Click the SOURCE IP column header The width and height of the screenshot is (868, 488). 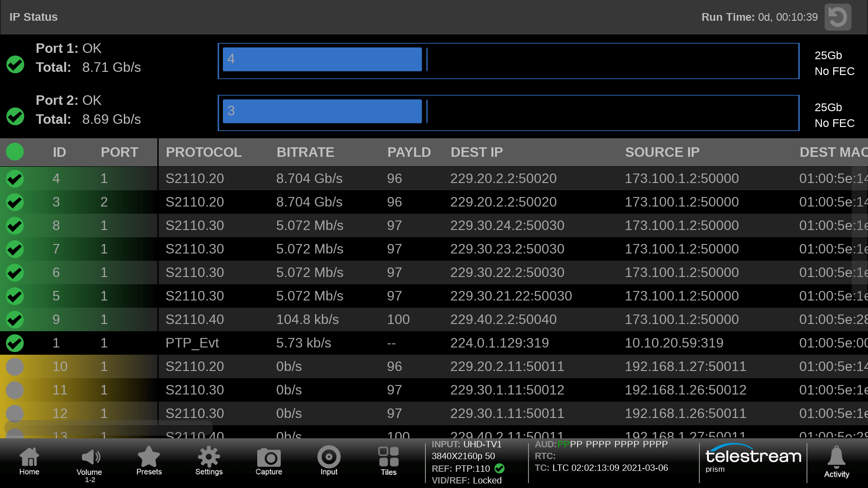[662, 152]
